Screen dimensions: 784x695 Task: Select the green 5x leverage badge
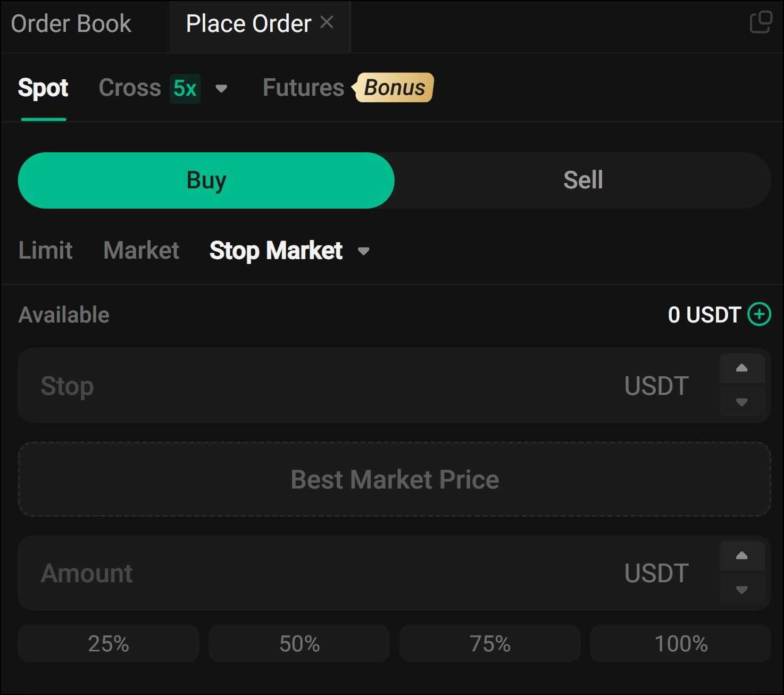point(185,88)
